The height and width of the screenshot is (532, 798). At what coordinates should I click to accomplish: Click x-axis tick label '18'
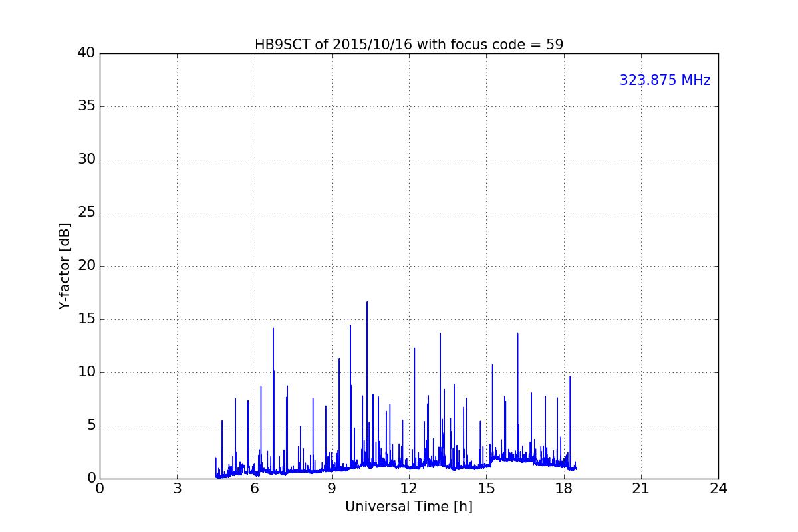pyautogui.click(x=564, y=489)
